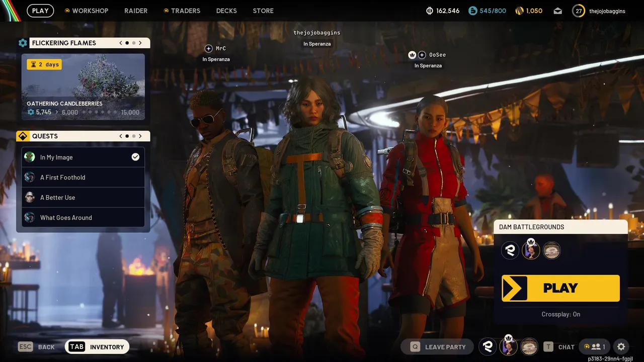Click the What Goes Around quest giver portrait
644x362 pixels.
click(x=30, y=217)
